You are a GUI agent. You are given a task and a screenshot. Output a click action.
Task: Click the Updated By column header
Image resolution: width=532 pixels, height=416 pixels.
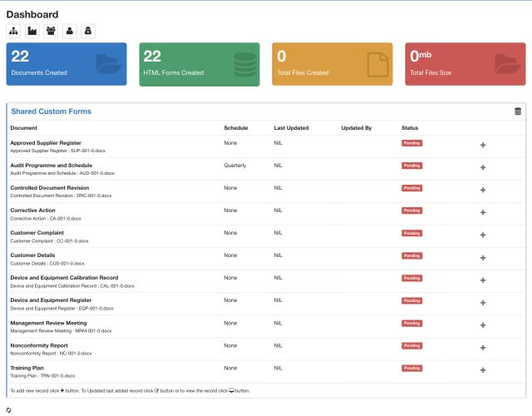click(x=357, y=128)
